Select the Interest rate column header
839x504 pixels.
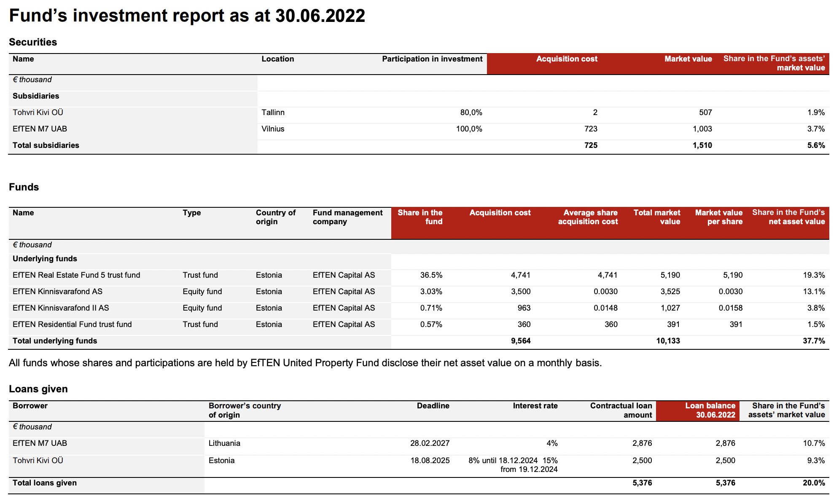(x=535, y=405)
